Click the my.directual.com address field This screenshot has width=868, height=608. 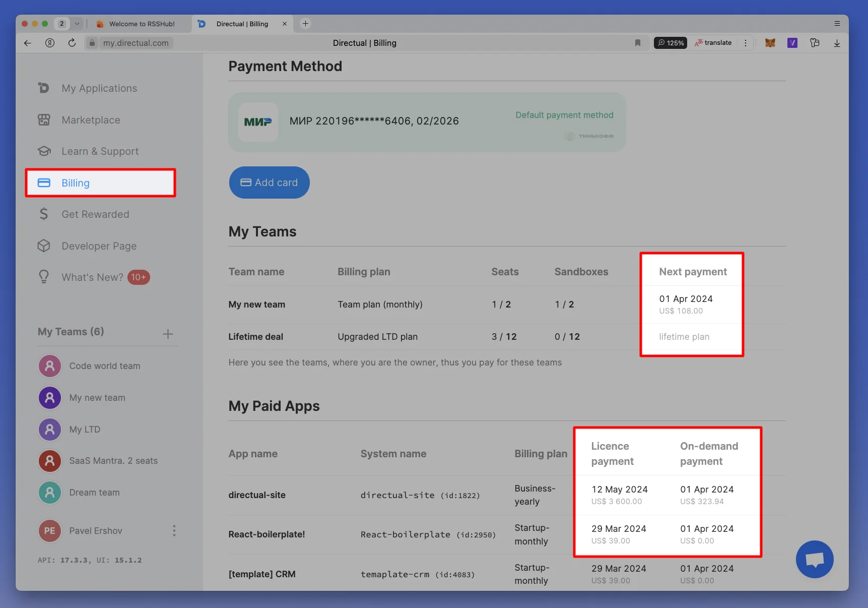pyautogui.click(x=136, y=43)
